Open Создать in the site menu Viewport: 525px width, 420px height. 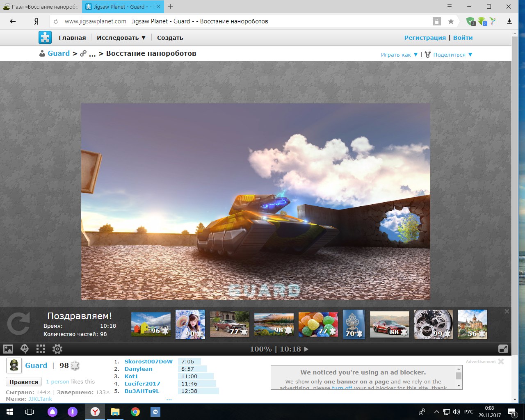coord(170,38)
